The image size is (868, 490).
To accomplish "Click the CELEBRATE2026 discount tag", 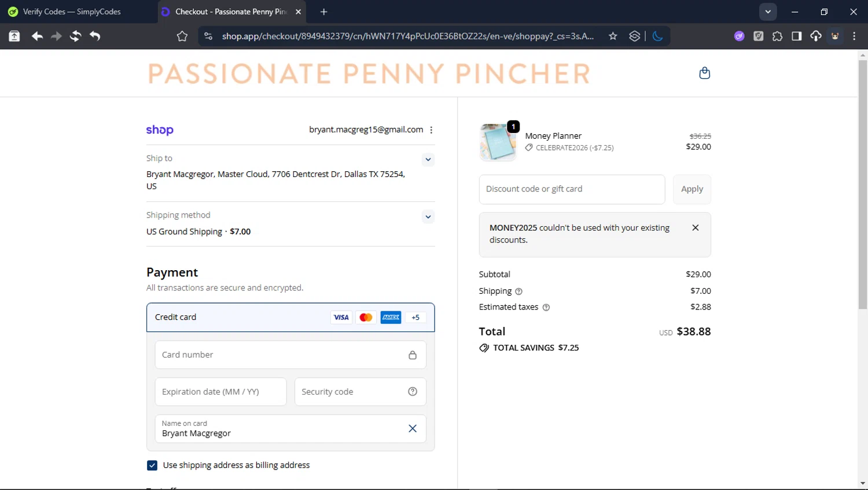I will pos(569,148).
